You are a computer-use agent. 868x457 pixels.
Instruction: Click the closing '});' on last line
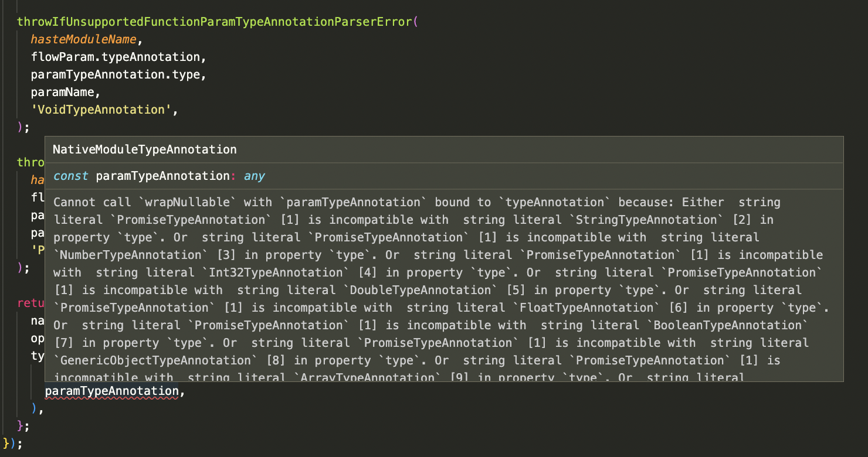13,442
